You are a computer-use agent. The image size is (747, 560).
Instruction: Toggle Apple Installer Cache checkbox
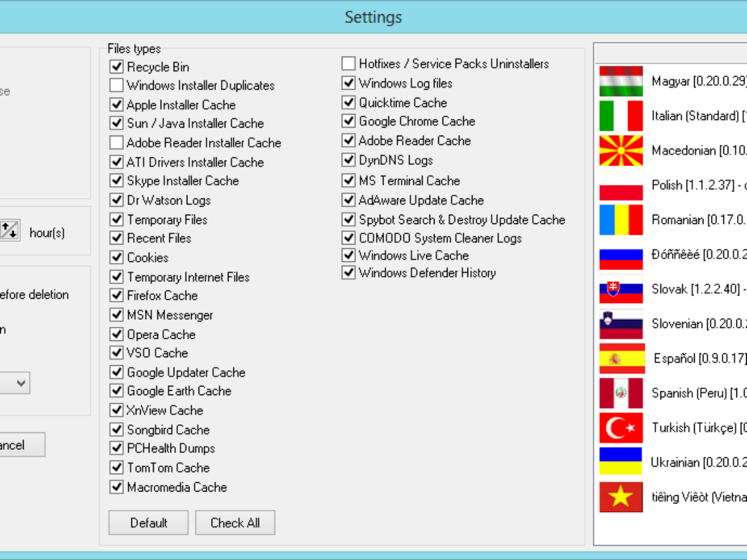tap(116, 105)
